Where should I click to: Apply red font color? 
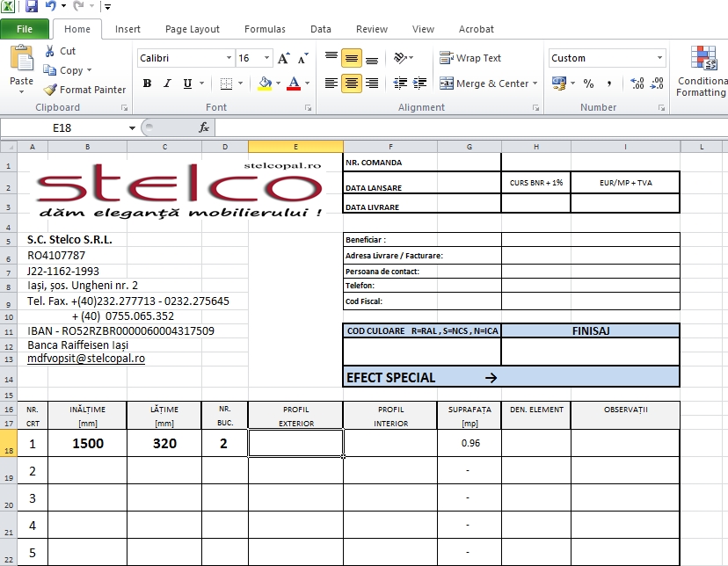[x=294, y=83]
